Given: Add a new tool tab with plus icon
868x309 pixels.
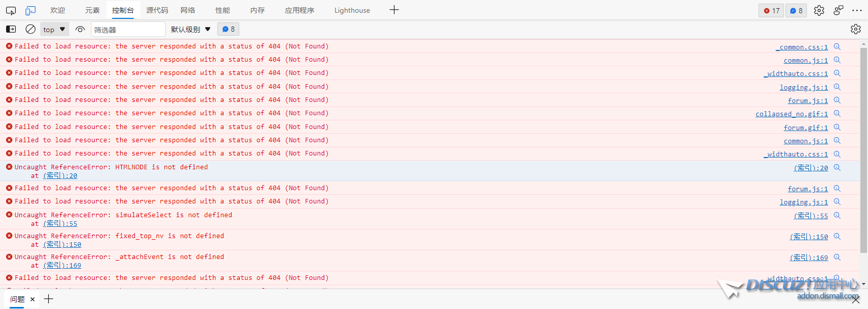Looking at the screenshot, I should tap(394, 10).
